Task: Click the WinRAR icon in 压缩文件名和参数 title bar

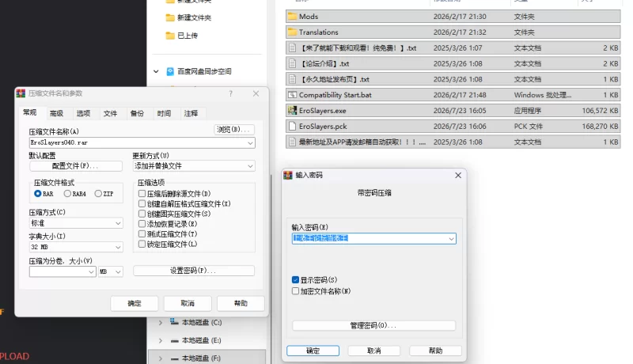Action: coord(21,93)
